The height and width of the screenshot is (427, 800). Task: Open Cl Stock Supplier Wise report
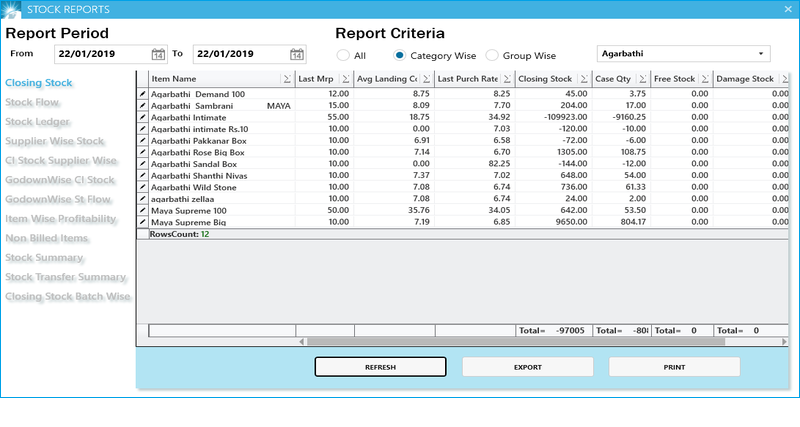click(x=61, y=160)
